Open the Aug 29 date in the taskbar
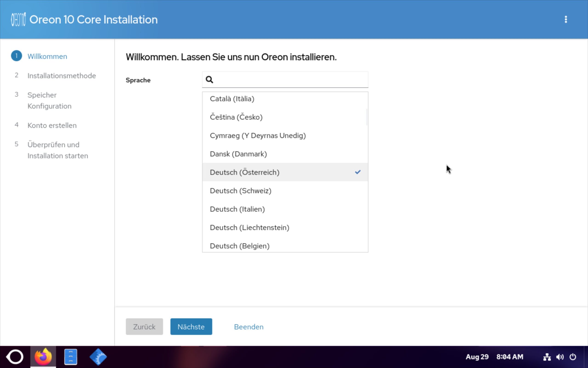 [477, 357]
